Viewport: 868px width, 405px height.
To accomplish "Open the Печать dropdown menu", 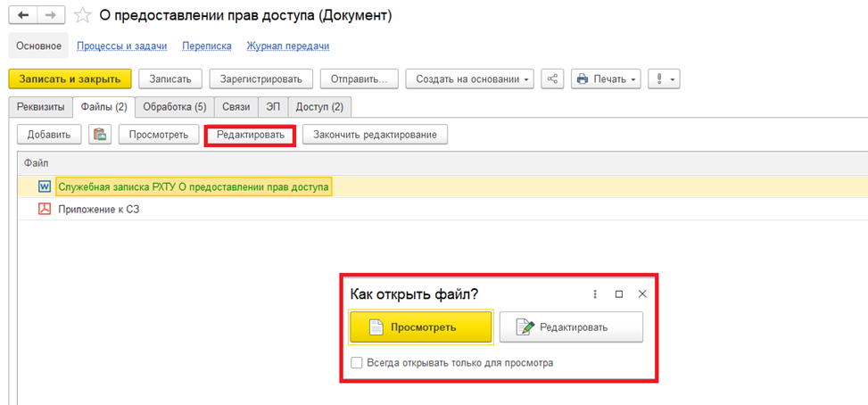I will click(606, 79).
